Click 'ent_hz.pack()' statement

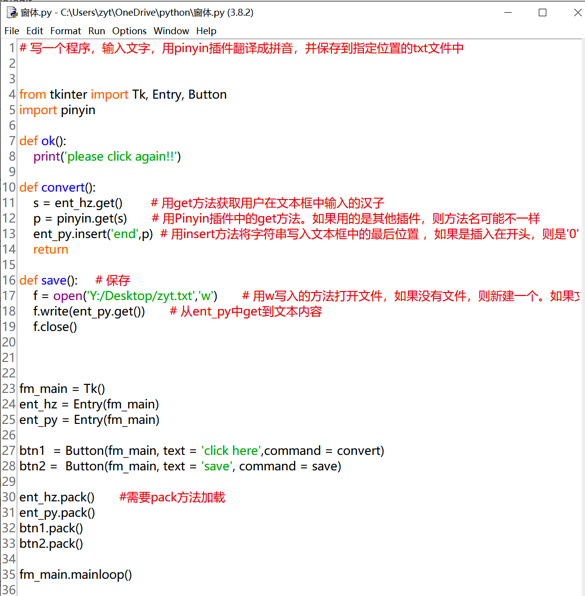tap(57, 497)
